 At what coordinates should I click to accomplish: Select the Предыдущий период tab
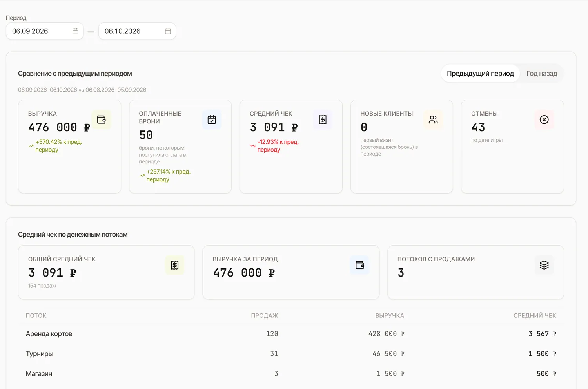480,74
